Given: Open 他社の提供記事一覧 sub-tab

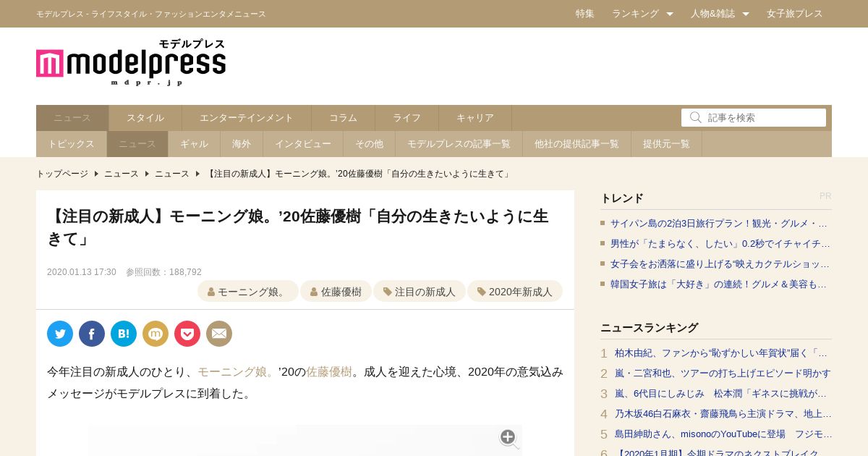Looking at the screenshot, I should (x=576, y=144).
